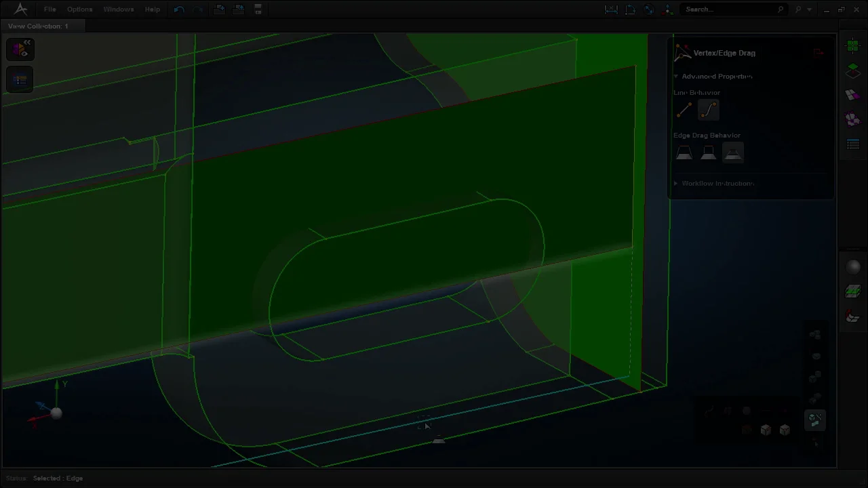This screenshot has height=488, width=868.
Task: Click the export model folder icon
Action: 238,9
